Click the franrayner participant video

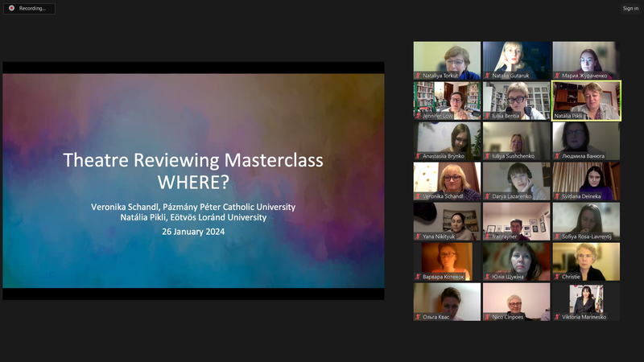516,219
